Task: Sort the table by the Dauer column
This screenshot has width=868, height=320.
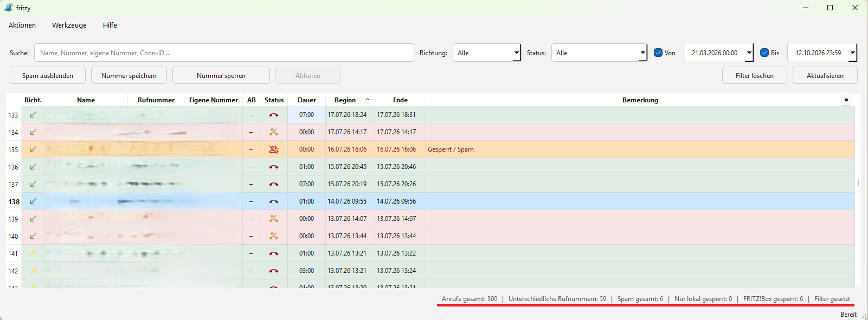Action: (306, 100)
